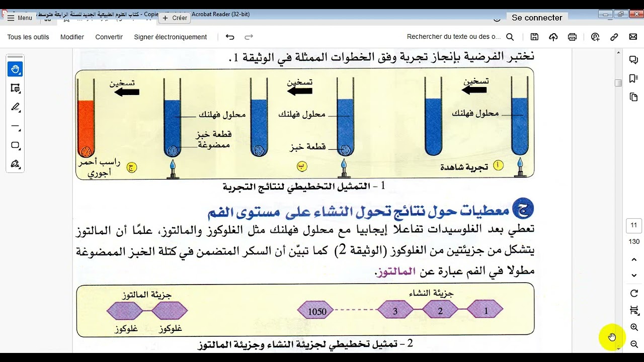Click the print icon
This screenshot has width=644, height=362.
(x=572, y=37)
